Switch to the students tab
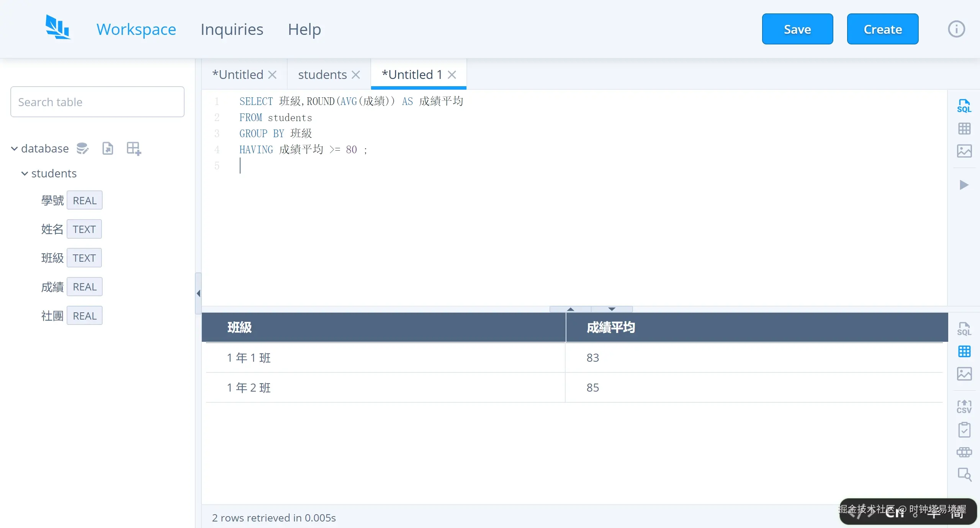Viewport: 980px width, 528px height. pos(322,74)
